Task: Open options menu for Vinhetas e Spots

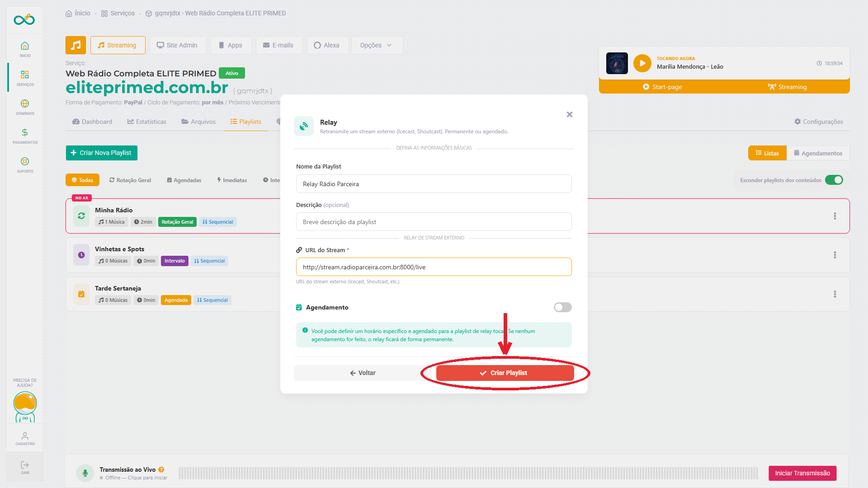Action: click(x=835, y=255)
